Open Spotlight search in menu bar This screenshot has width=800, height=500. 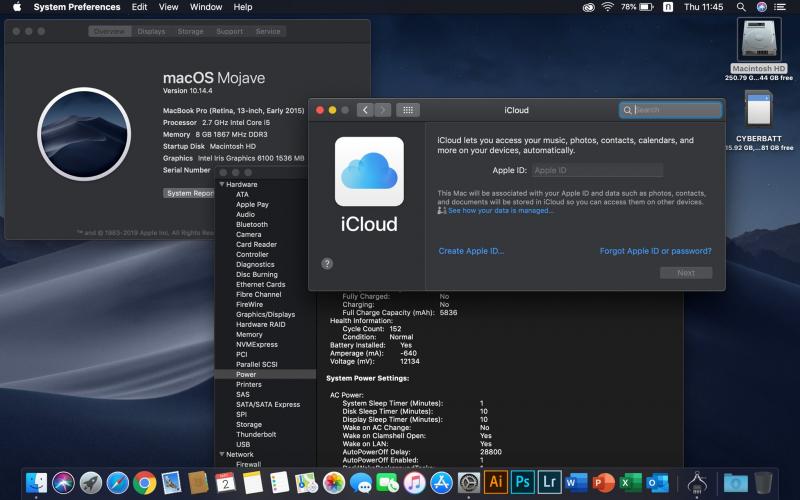click(741, 7)
